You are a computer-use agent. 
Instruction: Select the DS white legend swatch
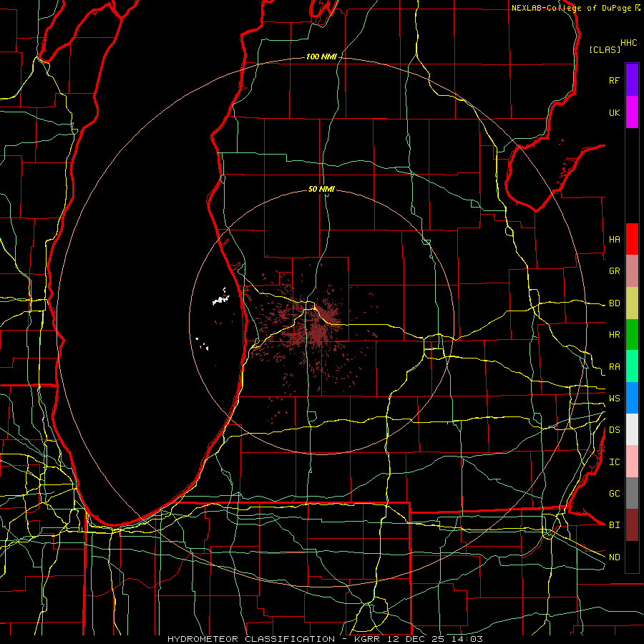[x=632, y=429]
